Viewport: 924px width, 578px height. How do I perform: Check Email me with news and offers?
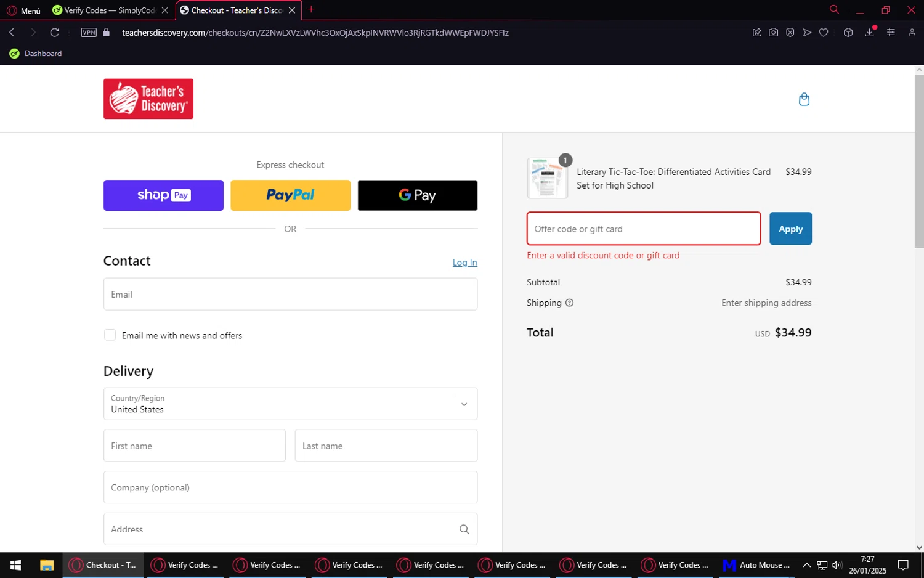110,335
